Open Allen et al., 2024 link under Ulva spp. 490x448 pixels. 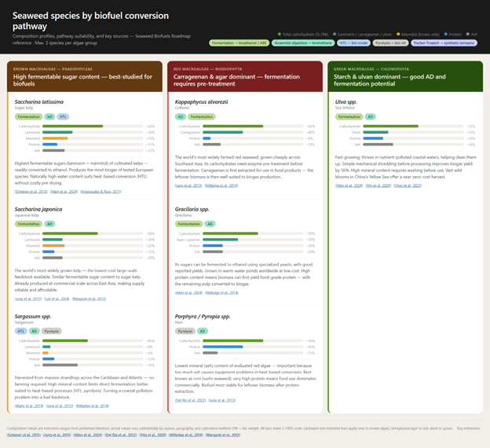(349, 185)
